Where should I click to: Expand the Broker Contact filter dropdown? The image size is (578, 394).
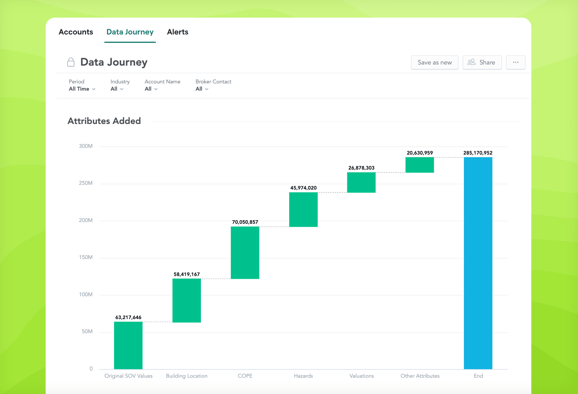(202, 89)
